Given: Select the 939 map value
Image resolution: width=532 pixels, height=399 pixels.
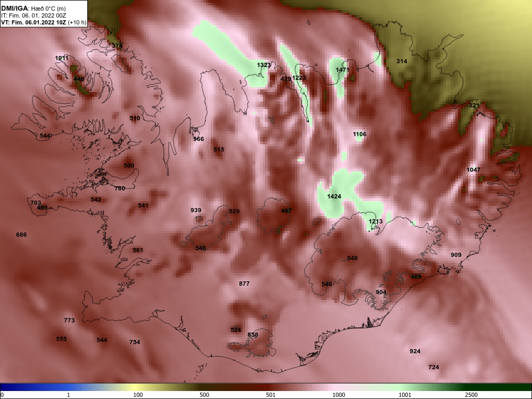Looking at the screenshot, I should point(196,210).
